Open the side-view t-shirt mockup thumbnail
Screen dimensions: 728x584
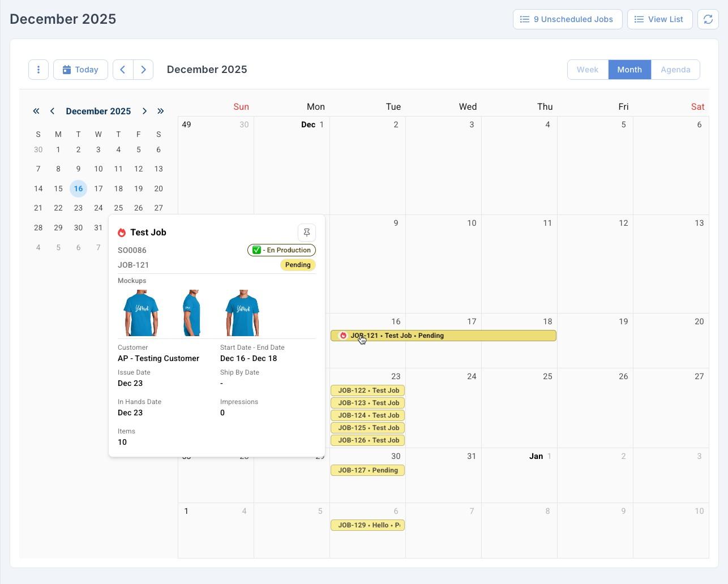[191, 313]
